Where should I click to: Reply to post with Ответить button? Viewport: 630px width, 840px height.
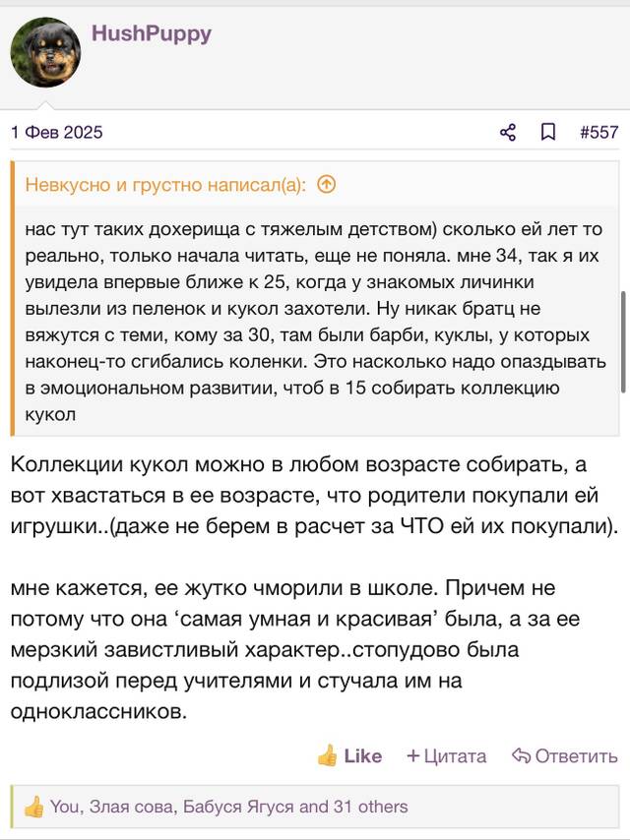click(x=565, y=755)
